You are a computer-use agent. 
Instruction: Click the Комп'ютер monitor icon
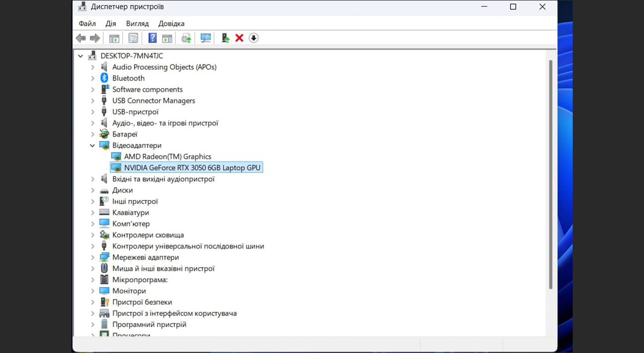click(104, 224)
